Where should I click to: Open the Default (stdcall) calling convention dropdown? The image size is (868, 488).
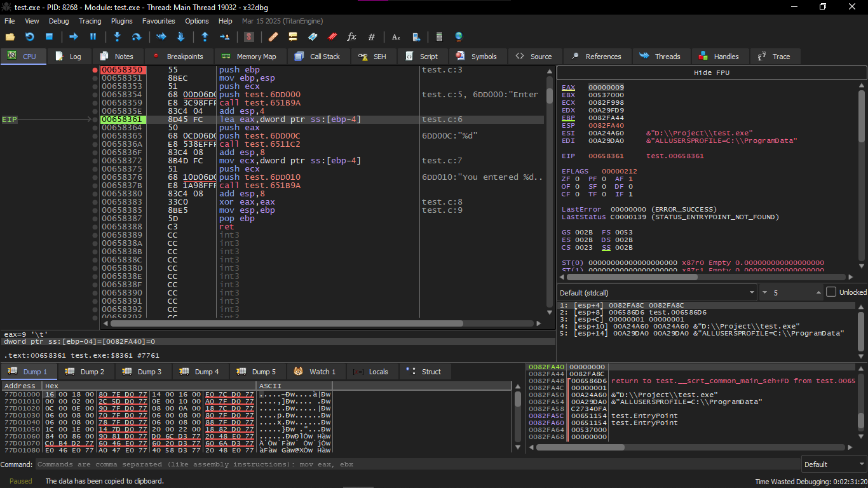coord(657,293)
